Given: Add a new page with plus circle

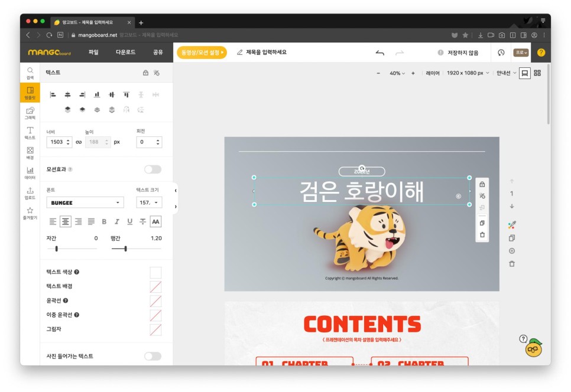Looking at the screenshot, I should 512,251.
